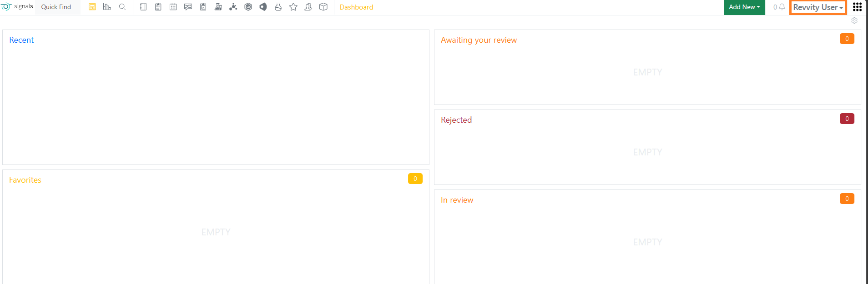Open the 3D cube icon
Viewport: 868px width, 284px height.
pyautogui.click(x=323, y=7)
